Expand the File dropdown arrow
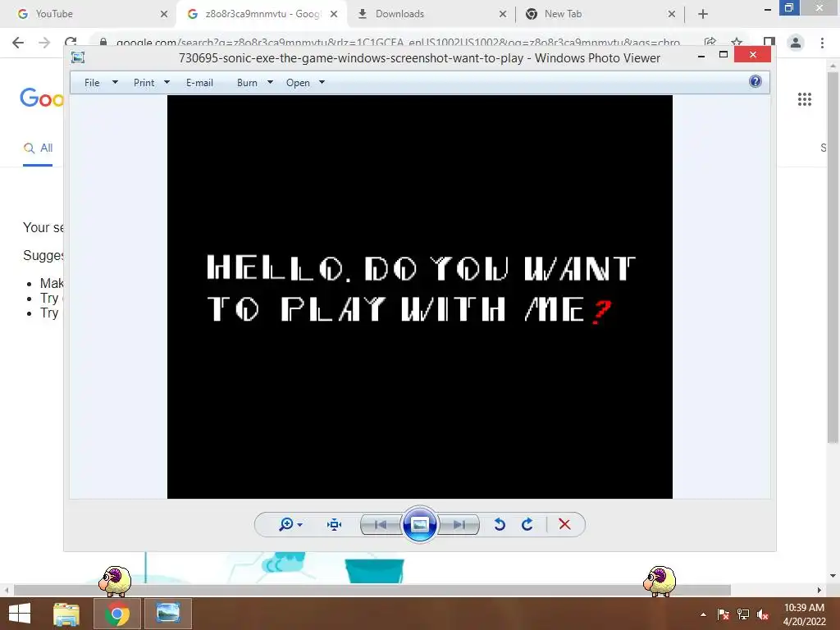 pyautogui.click(x=115, y=83)
